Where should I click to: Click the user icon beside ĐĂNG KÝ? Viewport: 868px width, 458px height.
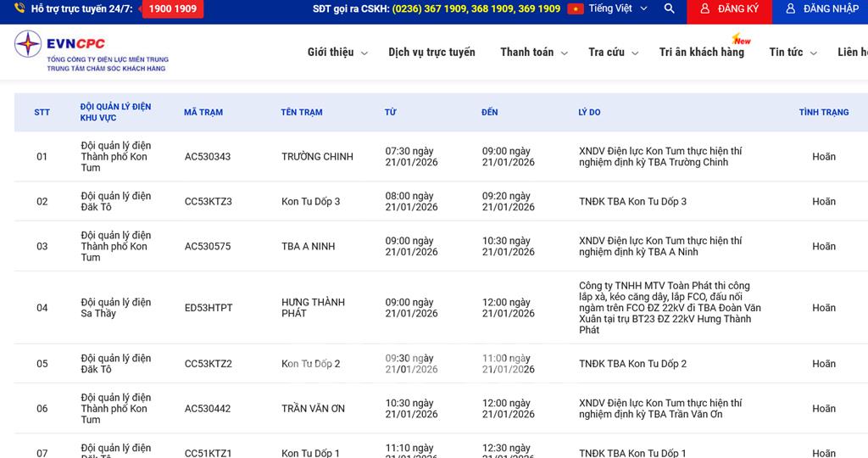tap(704, 8)
